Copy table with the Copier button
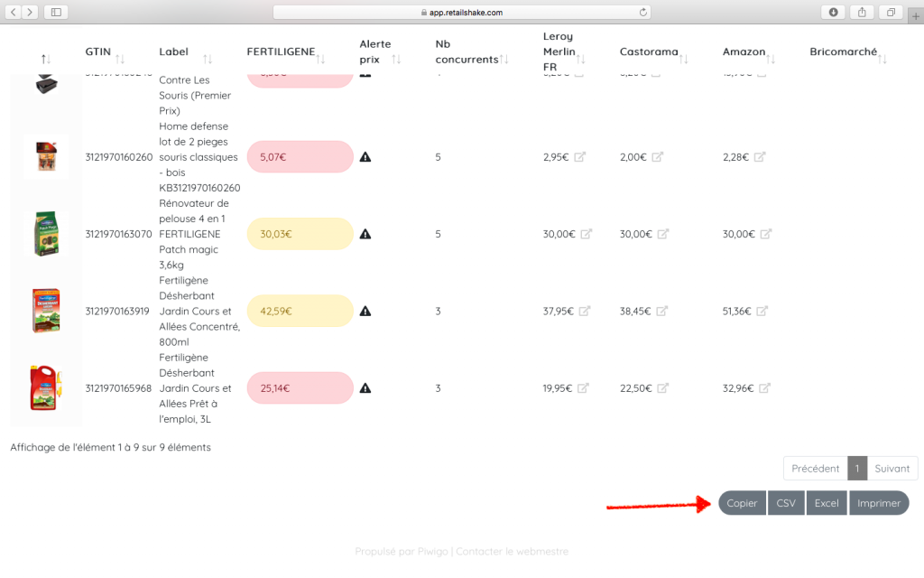 click(x=742, y=503)
